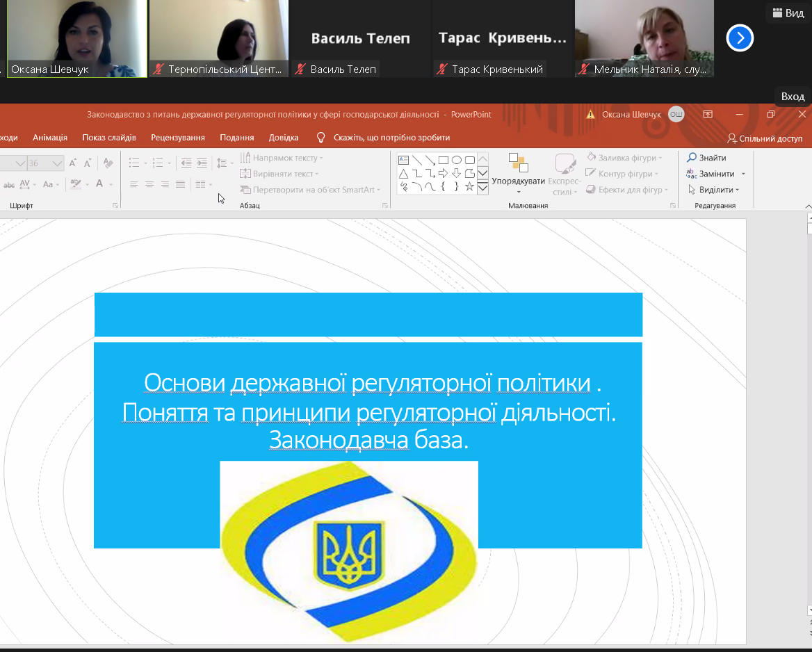The image size is (812, 652).
Task: Justify the paragraph text
Action: click(180, 184)
